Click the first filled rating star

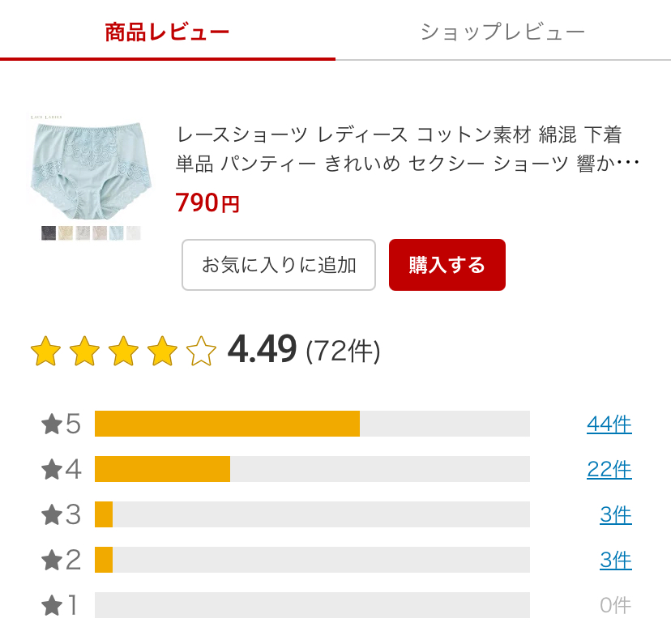click(x=46, y=351)
